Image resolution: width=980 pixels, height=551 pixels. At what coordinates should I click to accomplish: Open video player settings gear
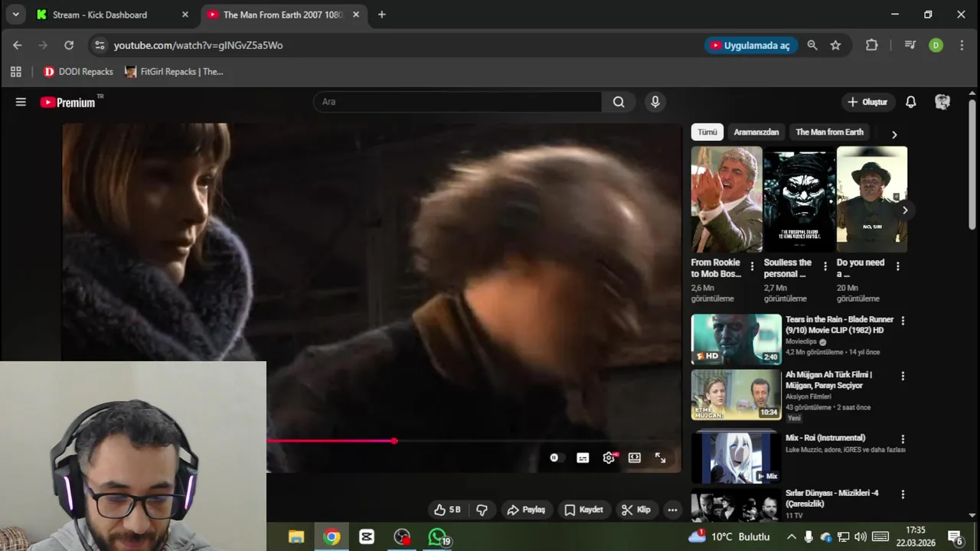coord(609,458)
